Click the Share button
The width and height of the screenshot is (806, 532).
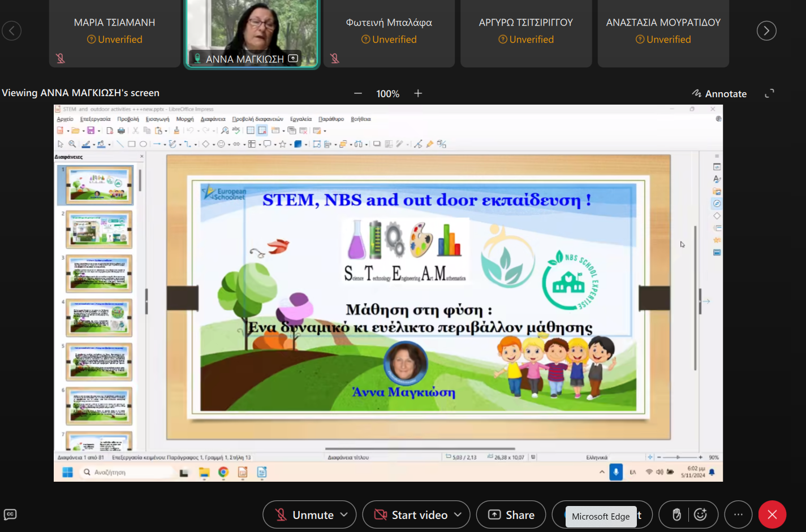pyautogui.click(x=511, y=514)
